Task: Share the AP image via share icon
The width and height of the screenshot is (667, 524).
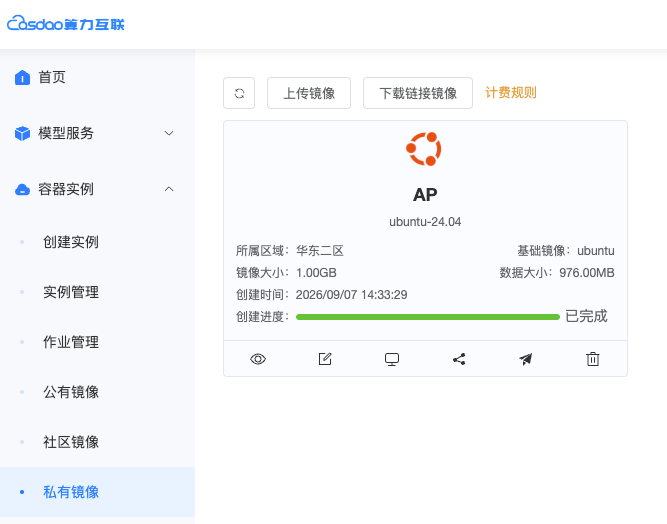Action: (x=459, y=359)
